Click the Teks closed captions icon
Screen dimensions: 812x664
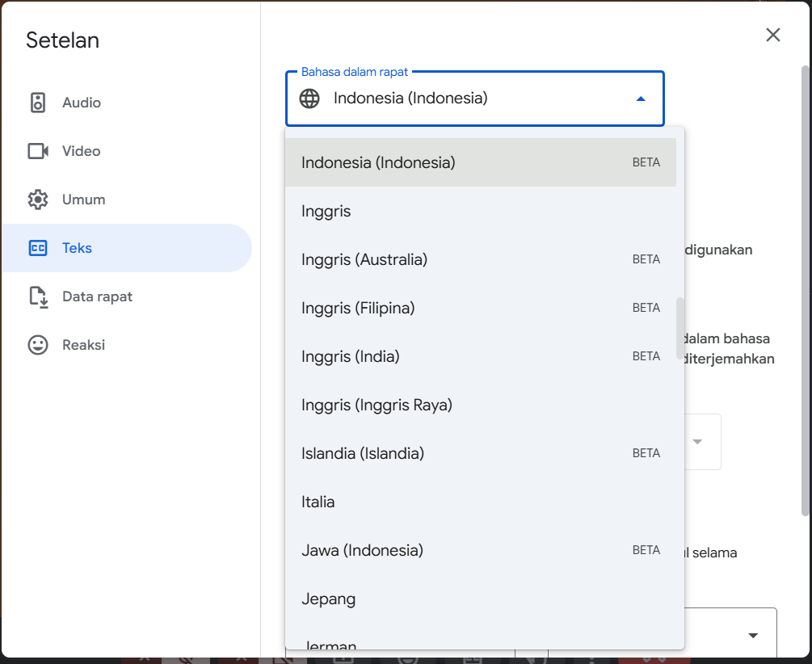(38, 248)
